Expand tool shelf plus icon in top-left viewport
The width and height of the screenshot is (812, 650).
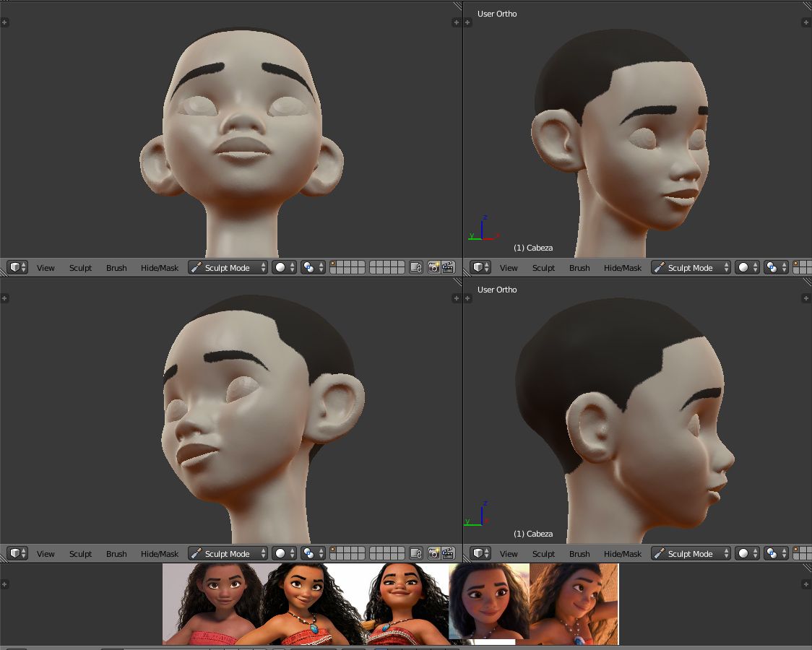coord(4,22)
